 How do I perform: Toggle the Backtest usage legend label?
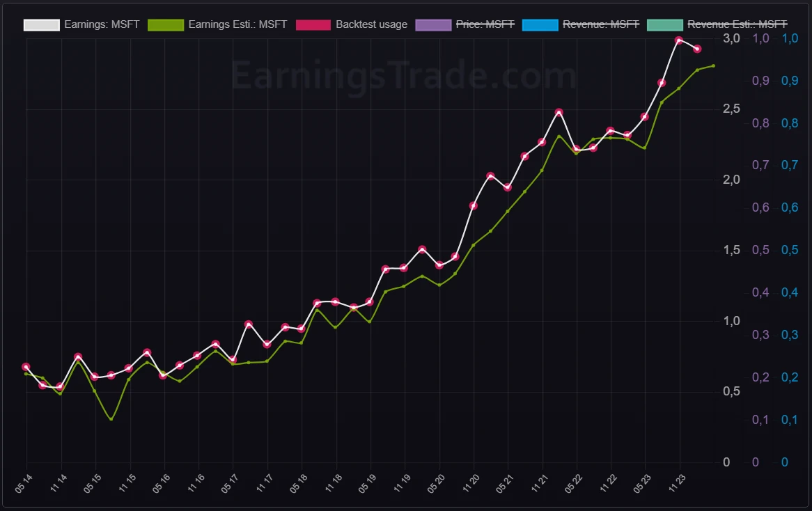click(371, 24)
